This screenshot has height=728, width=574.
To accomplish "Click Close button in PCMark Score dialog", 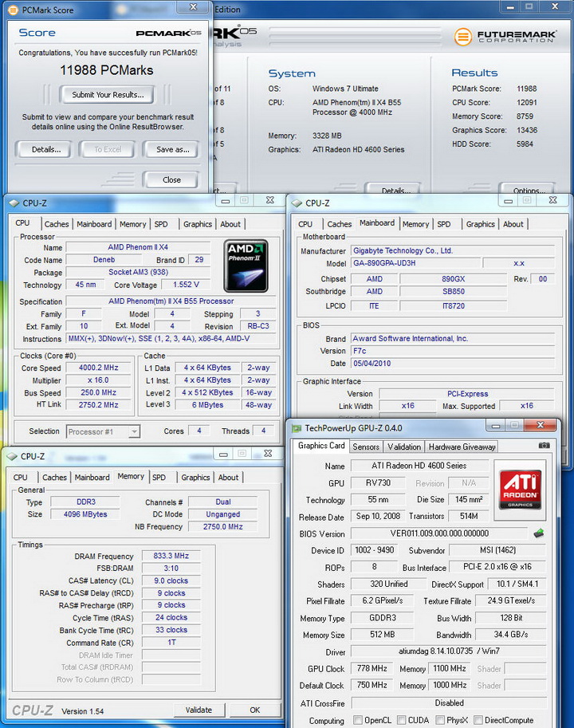I will 171,179.
